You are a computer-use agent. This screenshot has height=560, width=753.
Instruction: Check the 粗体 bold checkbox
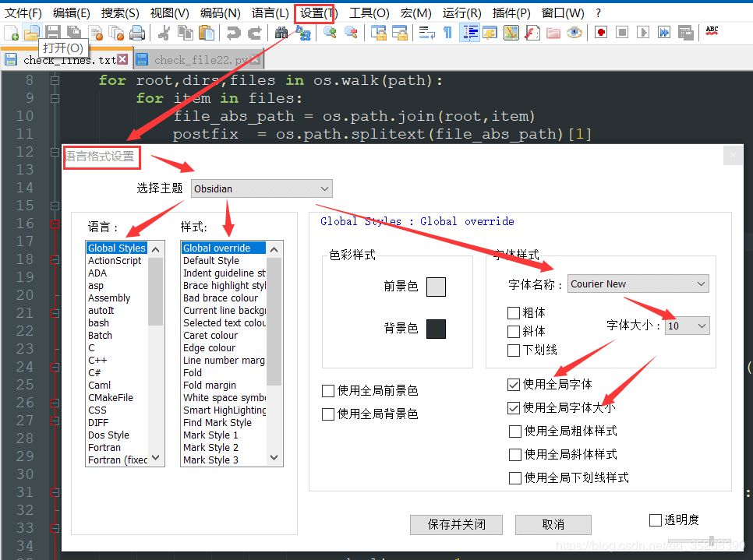point(514,313)
